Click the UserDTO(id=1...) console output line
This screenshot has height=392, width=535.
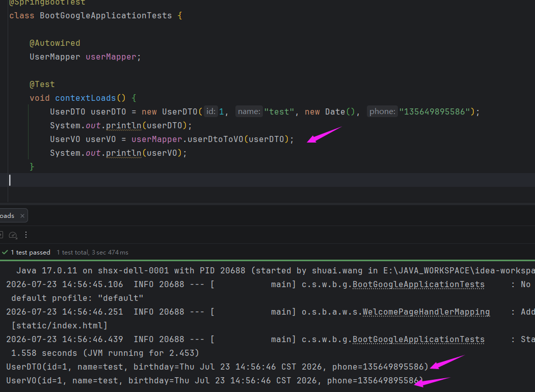pyautogui.click(x=217, y=367)
